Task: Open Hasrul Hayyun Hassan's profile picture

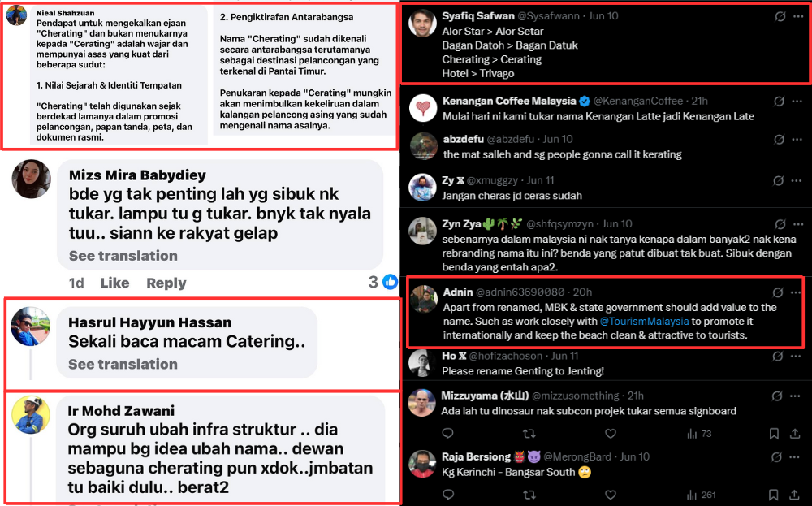Action: point(31,327)
